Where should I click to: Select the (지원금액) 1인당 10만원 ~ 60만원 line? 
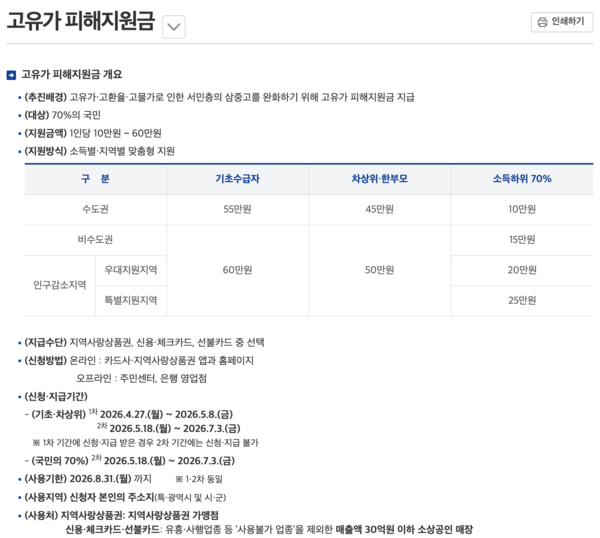[x=93, y=133]
